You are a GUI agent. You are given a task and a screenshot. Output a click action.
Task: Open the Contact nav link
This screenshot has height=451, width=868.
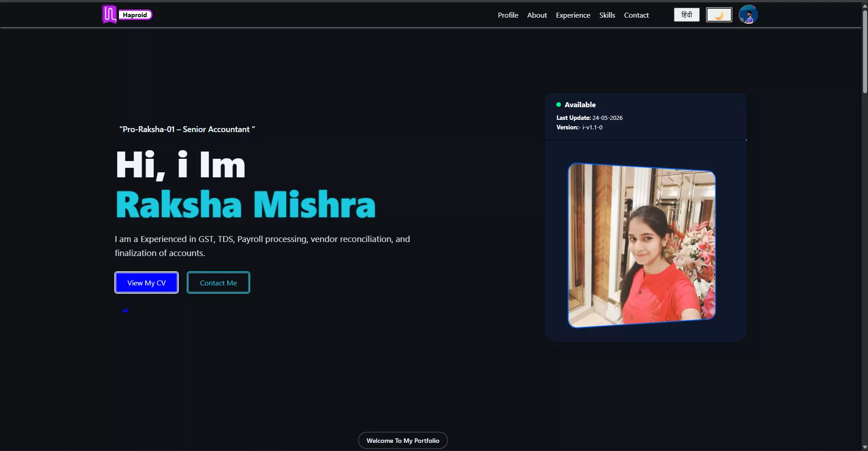636,15
